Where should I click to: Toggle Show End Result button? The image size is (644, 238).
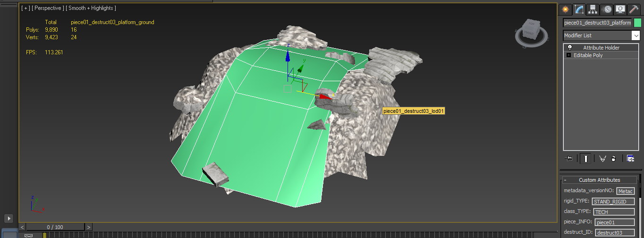coord(585,159)
